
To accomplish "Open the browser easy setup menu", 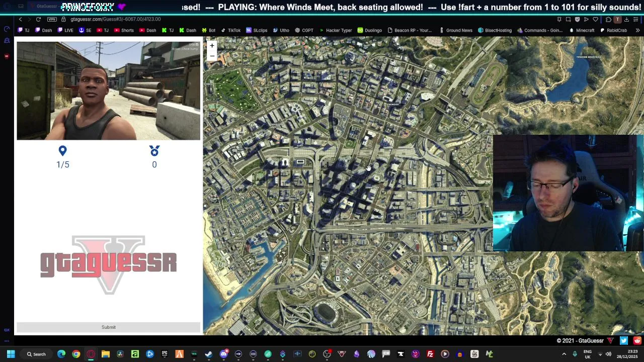I will 635,19.
